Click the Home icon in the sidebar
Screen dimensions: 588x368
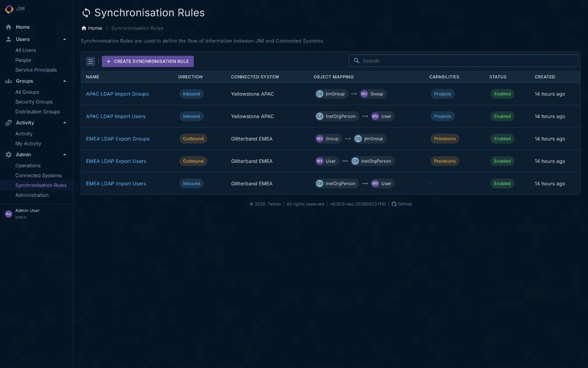[8, 27]
